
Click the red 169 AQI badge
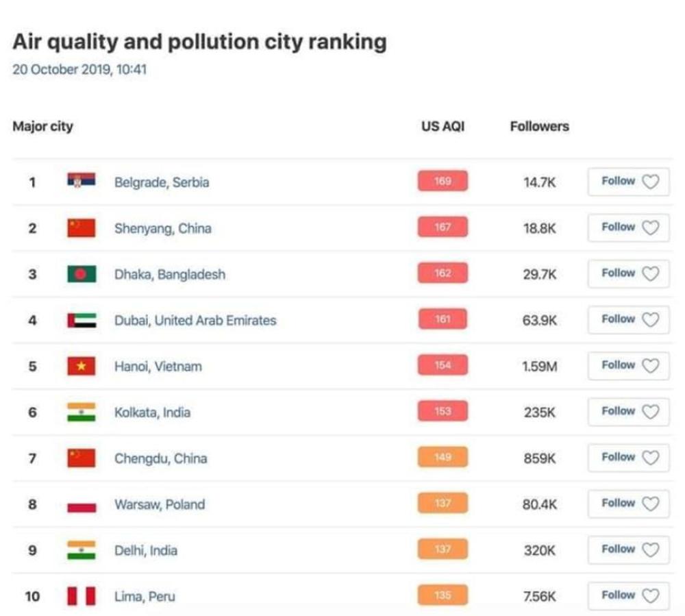coord(443,182)
